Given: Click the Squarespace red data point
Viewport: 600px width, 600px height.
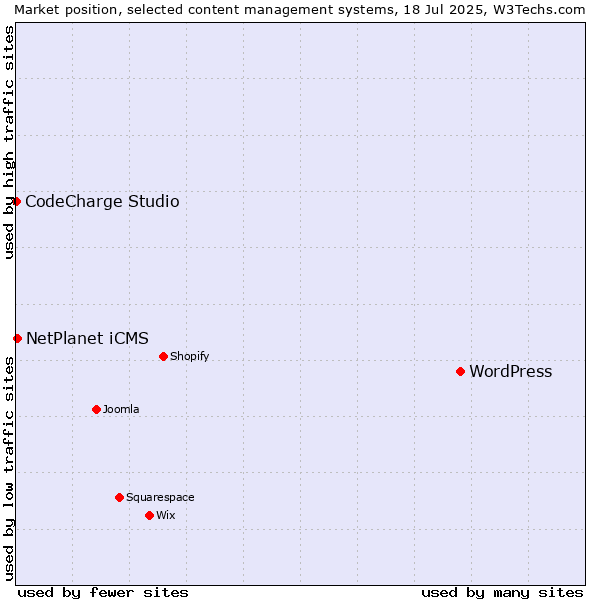Looking at the screenshot, I should click(119, 497).
